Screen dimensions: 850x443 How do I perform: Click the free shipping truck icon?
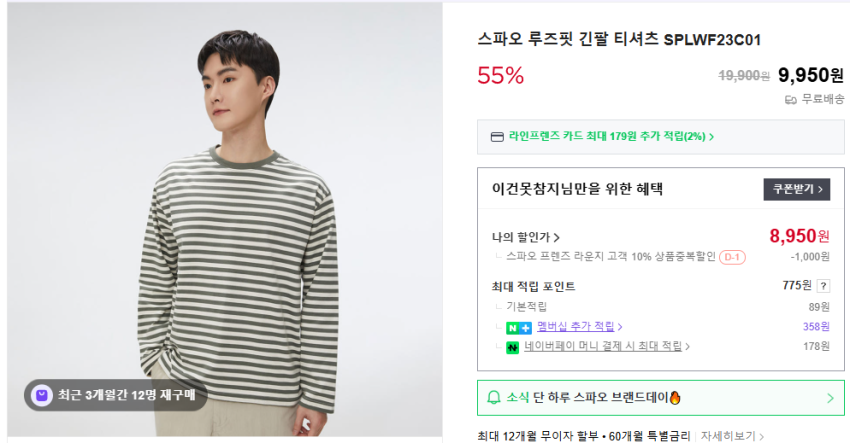click(x=790, y=99)
